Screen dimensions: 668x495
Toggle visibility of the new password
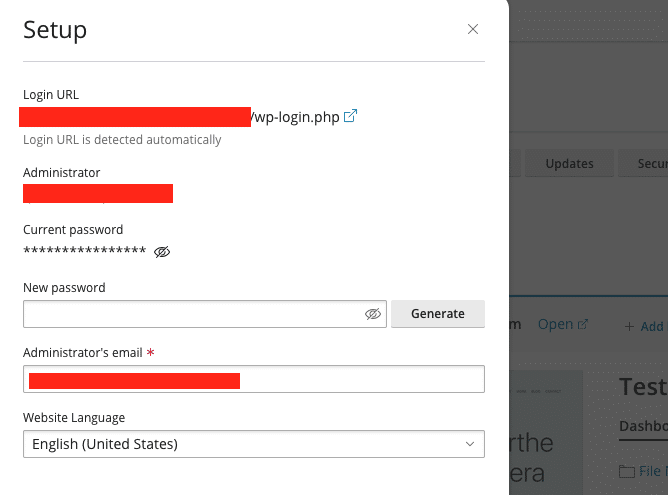[x=373, y=314]
